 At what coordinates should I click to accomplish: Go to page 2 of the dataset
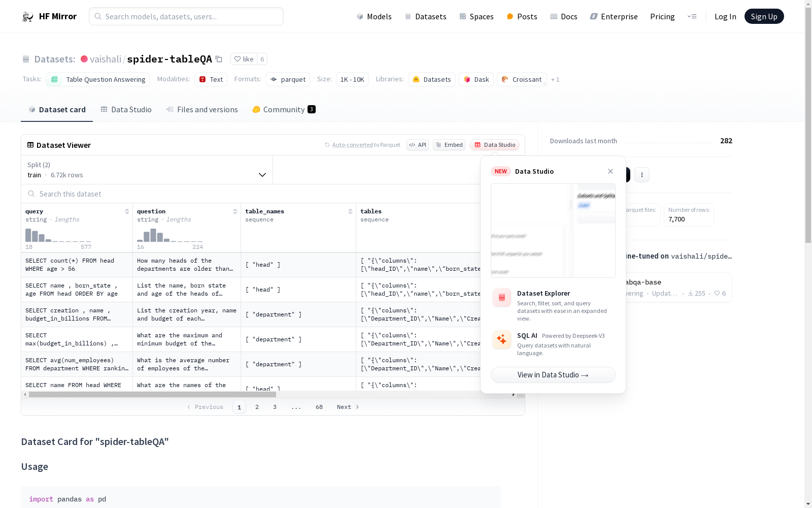coord(257,407)
